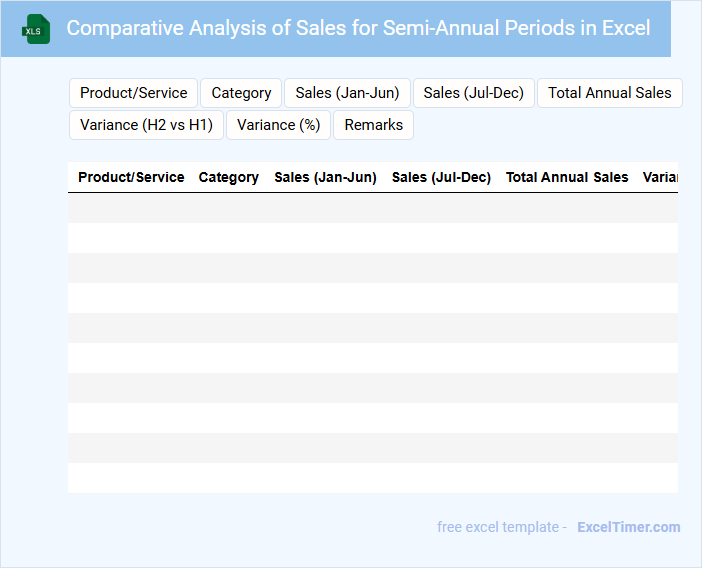Click the Product/Service column header

[131, 177]
